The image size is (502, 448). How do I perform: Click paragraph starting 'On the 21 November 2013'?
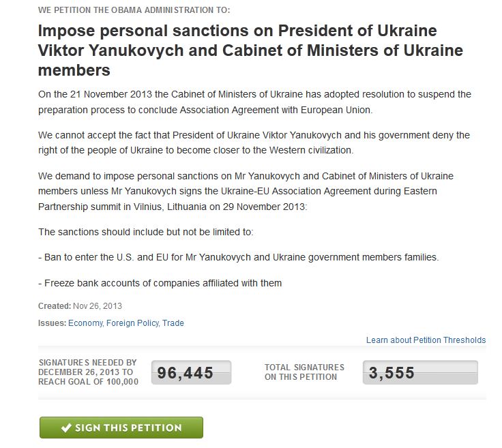tap(254, 102)
